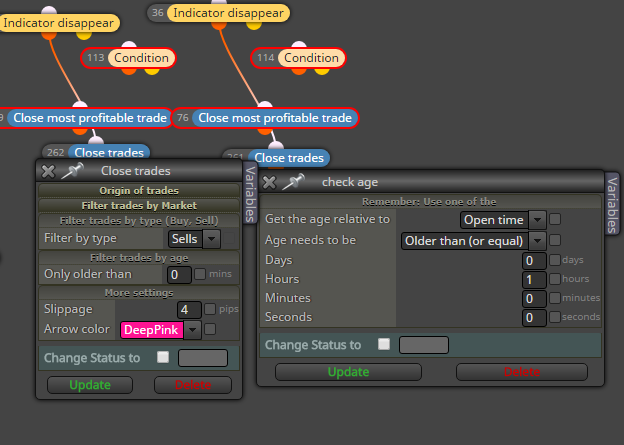Select Close trades node 262

[96, 152]
